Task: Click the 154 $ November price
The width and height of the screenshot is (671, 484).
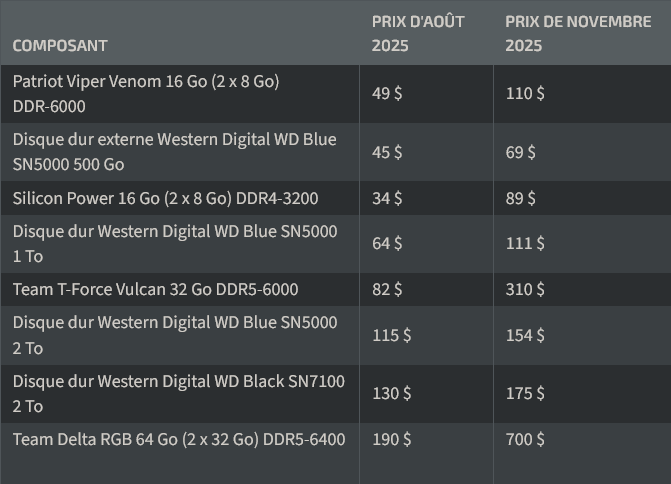Action: (x=524, y=335)
